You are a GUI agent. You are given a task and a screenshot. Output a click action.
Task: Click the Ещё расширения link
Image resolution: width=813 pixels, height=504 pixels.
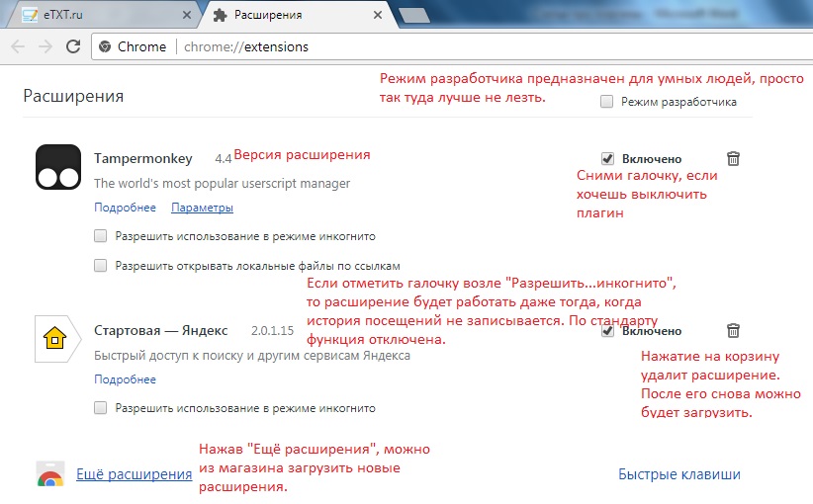click(x=135, y=474)
